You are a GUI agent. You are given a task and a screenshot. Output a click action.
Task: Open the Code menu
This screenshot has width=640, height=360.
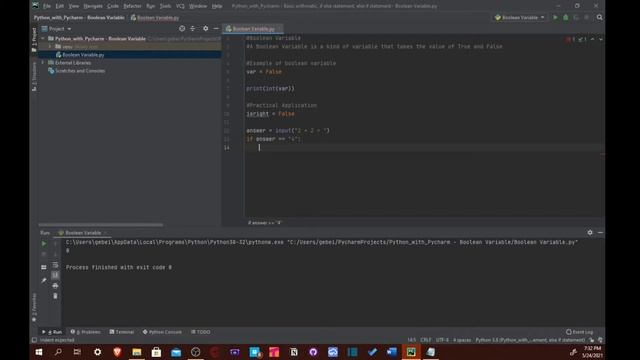[113, 6]
